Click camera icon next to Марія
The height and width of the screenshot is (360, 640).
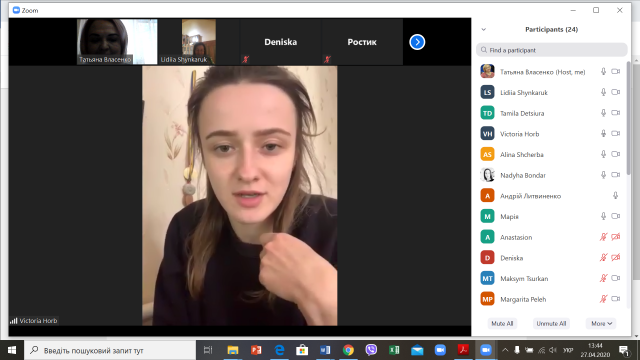[x=616, y=216]
